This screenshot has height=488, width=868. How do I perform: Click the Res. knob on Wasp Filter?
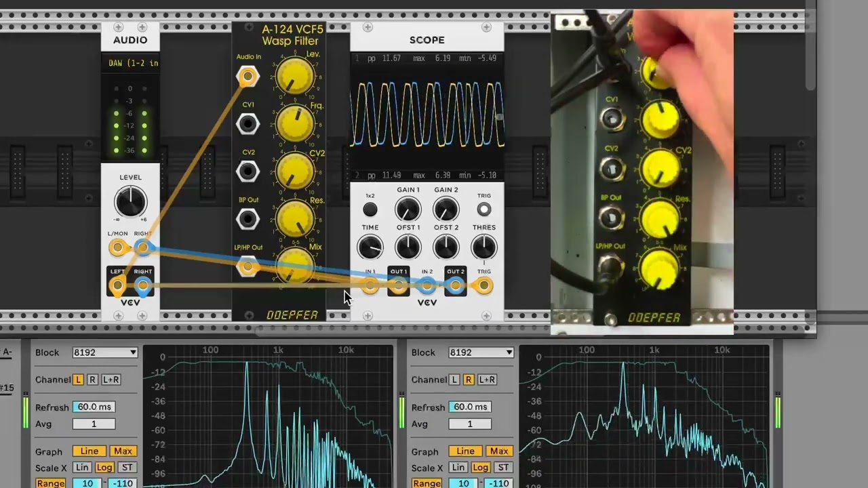tap(295, 219)
